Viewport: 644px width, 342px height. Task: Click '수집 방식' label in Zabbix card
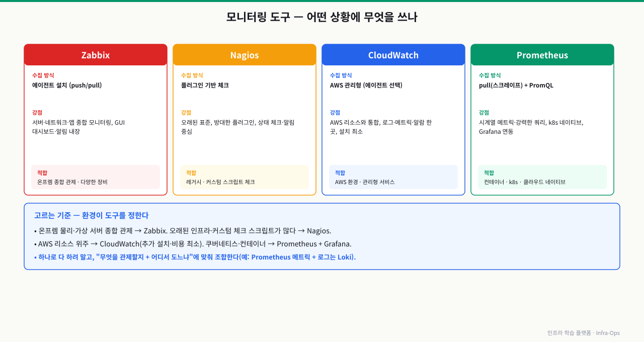tap(43, 75)
